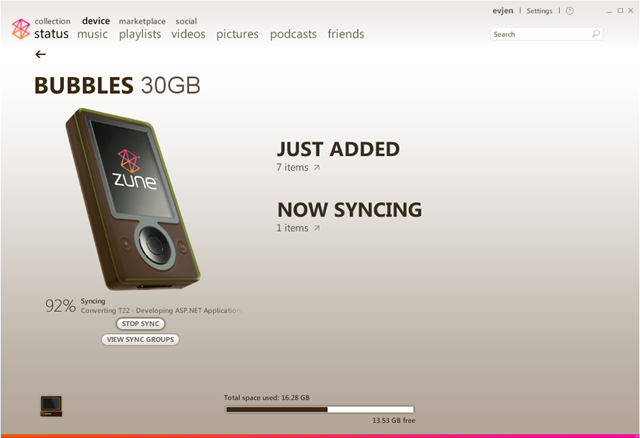Select the podcasts tab
This screenshot has height=438, width=640.
coord(293,34)
